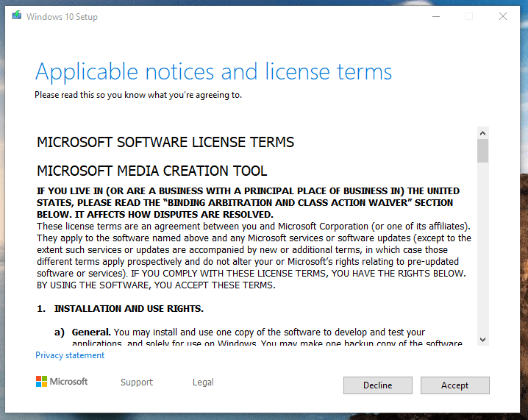Viewport: 528px width, 420px height.
Task: Click the license text scroll down arrow
Action: point(482,340)
